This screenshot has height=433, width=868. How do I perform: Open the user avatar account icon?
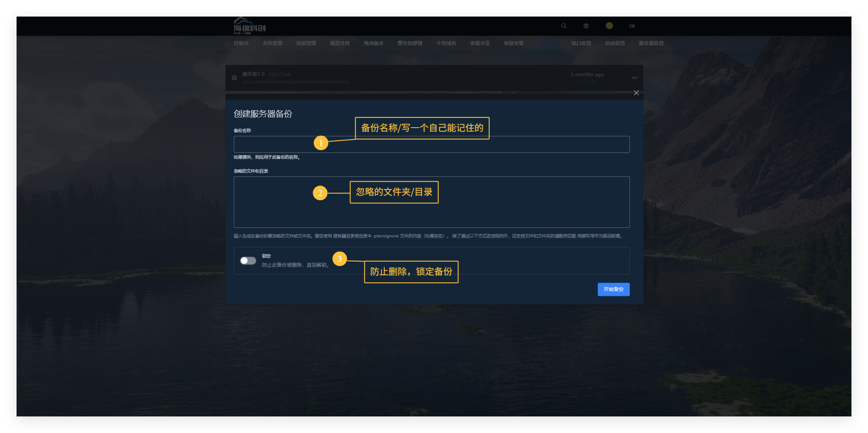click(609, 26)
